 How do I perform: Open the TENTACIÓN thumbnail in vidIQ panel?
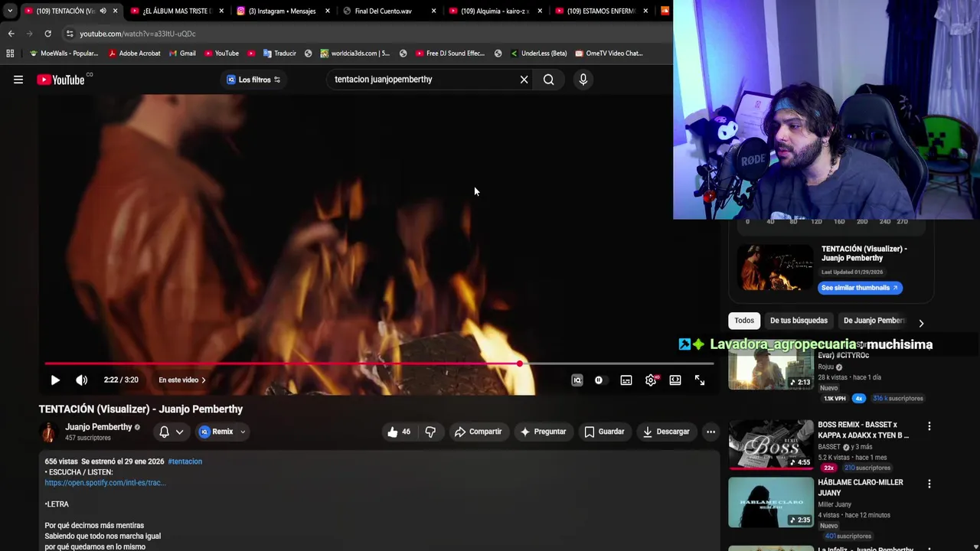click(x=775, y=267)
